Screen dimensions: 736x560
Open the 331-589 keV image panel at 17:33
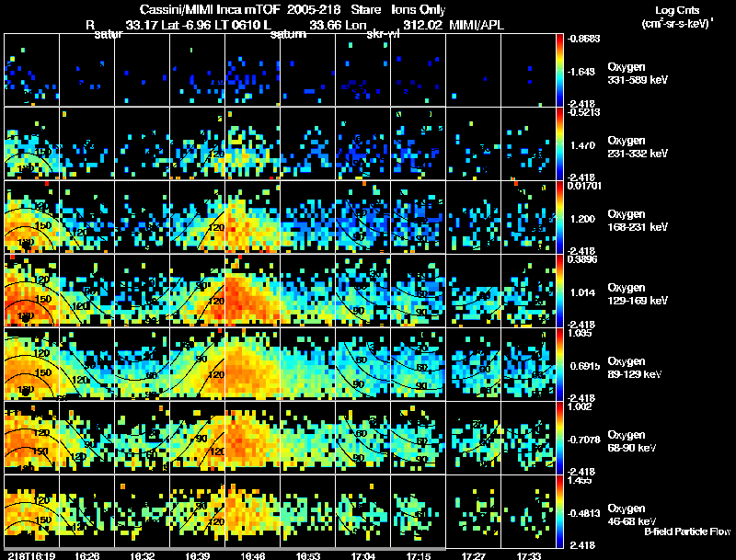[x=528, y=70]
